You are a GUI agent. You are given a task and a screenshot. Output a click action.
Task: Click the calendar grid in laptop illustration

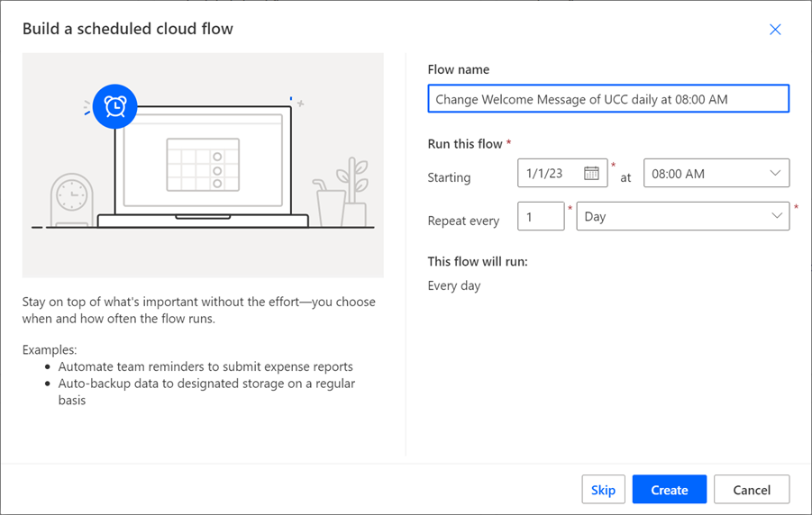click(203, 164)
